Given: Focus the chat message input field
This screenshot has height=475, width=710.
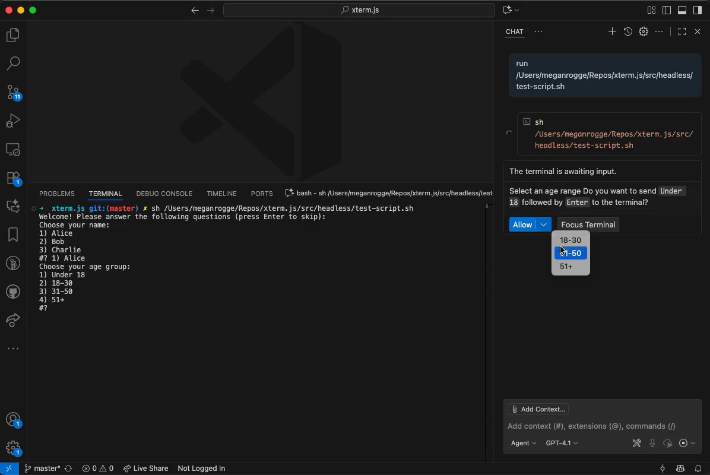Looking at the screenshot, I should click(602, 426).
